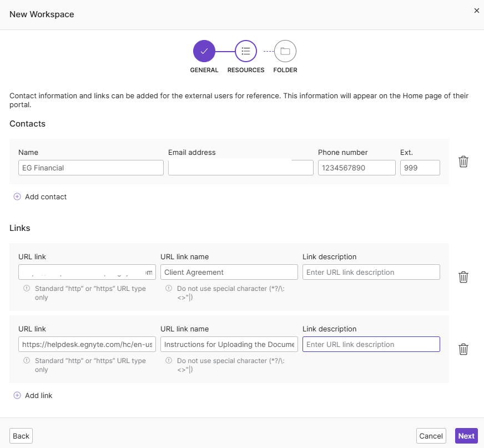Click the FOLDER step label

point(285,70)
